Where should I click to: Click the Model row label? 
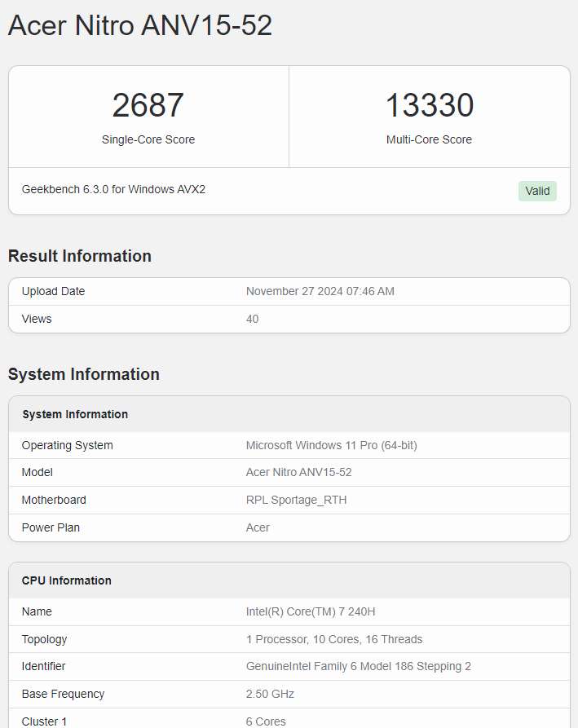[38, 472]
